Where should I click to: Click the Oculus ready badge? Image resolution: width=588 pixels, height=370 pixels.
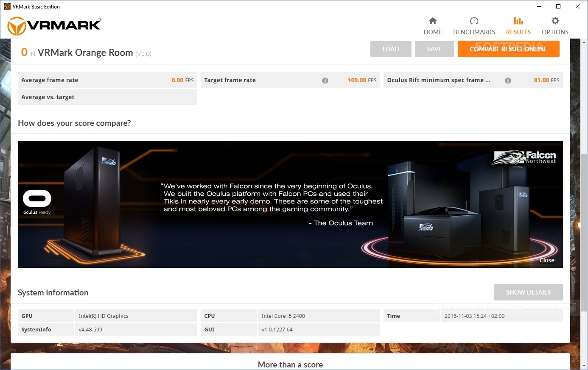pyautogui.click(x=37, y=202)
